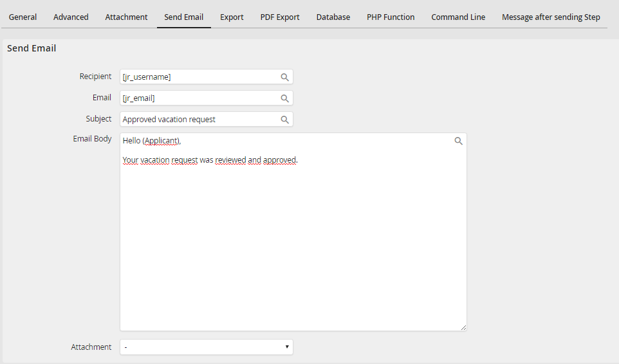
Task: Click the search icon in Email Body
Action: [458, 141]
